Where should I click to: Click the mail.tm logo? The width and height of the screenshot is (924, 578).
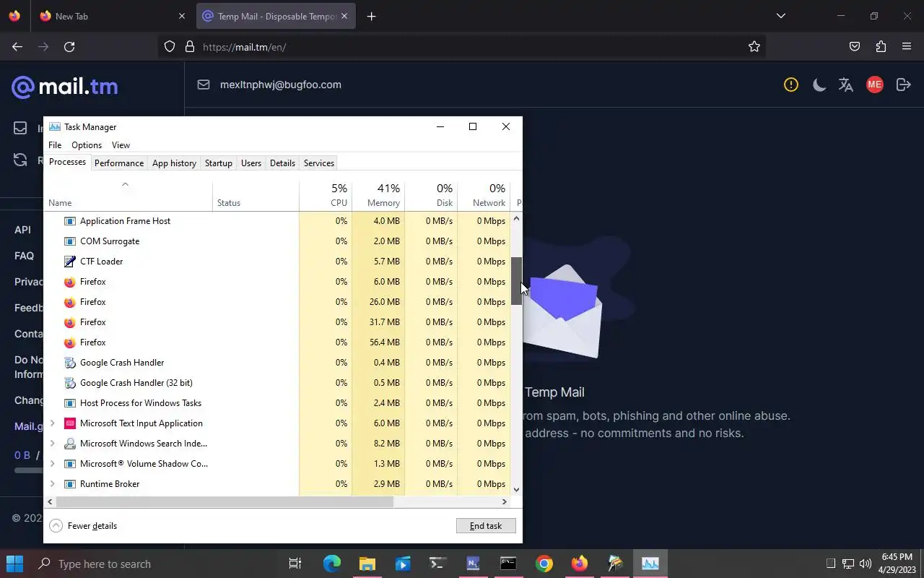point(65,87)
